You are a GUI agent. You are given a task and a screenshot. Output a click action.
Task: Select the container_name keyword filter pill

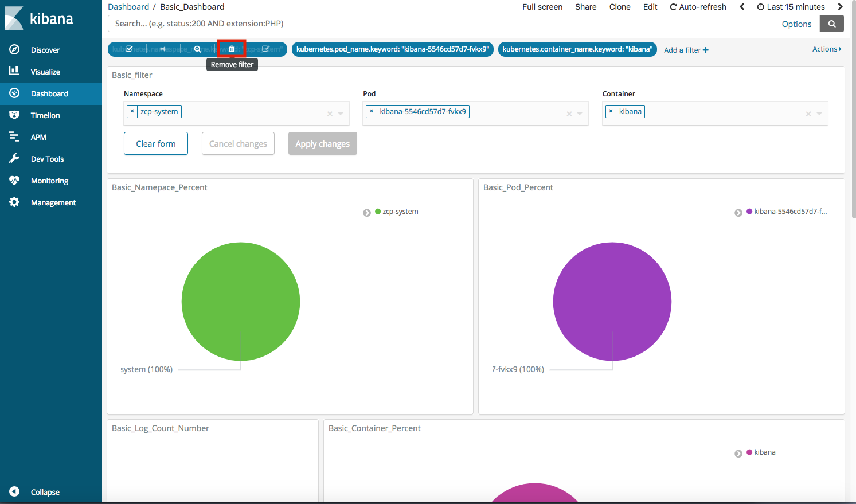point(577,49)
